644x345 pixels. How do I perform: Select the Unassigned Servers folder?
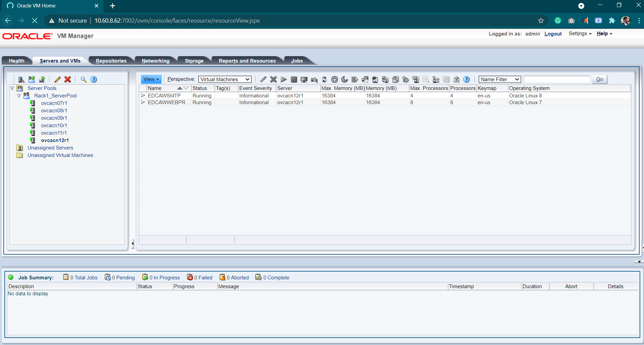[x=50, y=148]
